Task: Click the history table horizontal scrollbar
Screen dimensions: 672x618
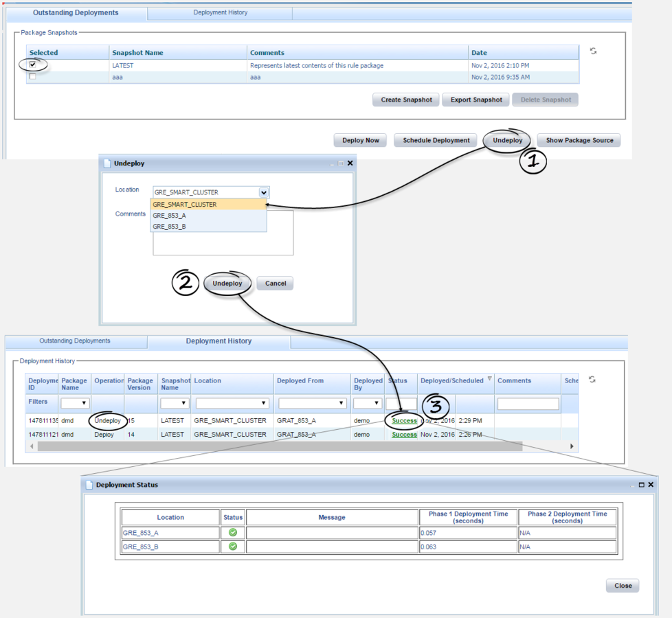Action: [280, 446]
